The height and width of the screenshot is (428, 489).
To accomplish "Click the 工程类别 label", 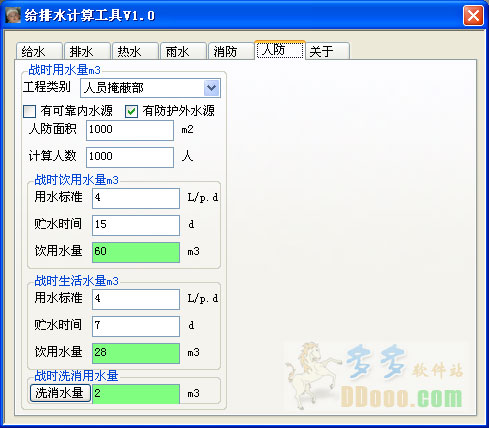I will point(47,87).
